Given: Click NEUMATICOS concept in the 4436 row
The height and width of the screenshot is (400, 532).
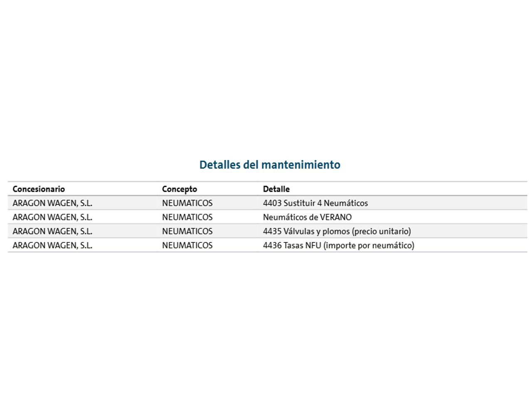Looking at the screenshot, I should 187,245.
